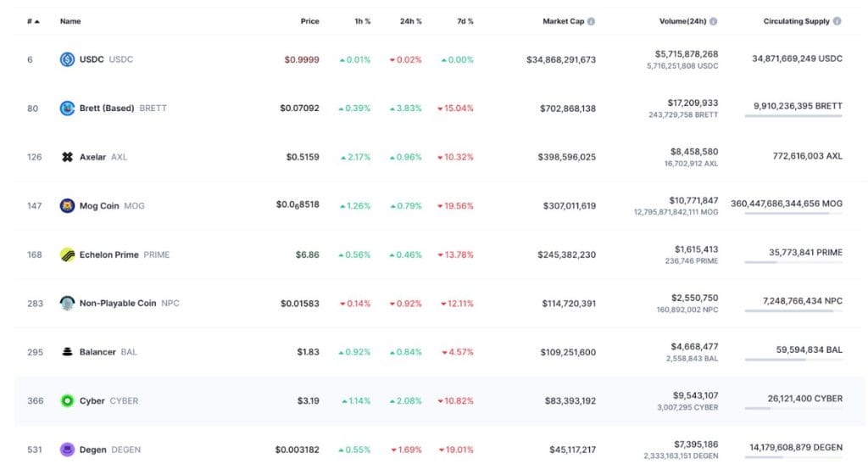
Task: Click 772,616,003 AXL circulating supply
Action: (x=808, y=156)
